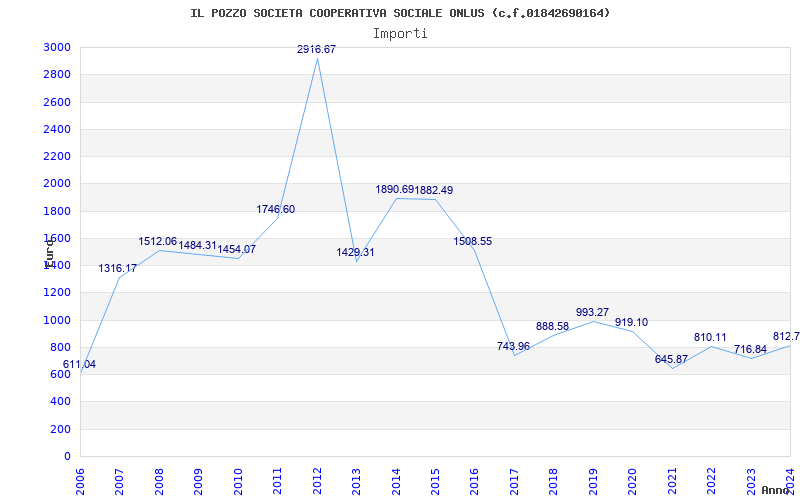Click the 2800 y-axis tick label
The height and width of the screenshot is (500, 800).
pos(57,74)
